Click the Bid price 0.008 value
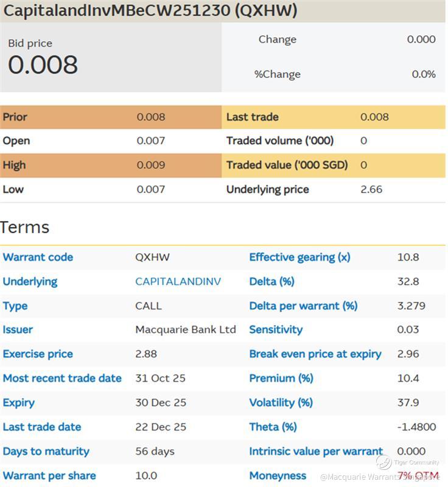448x487 pixels. tap(43, 65)
